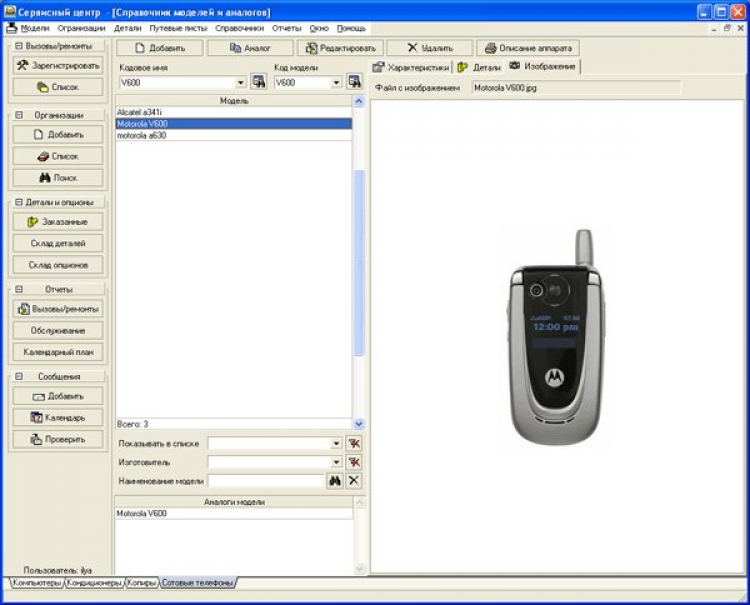Click Аналог toolbar button
This screenshot has width=750, height=605.
click(250, 48)
